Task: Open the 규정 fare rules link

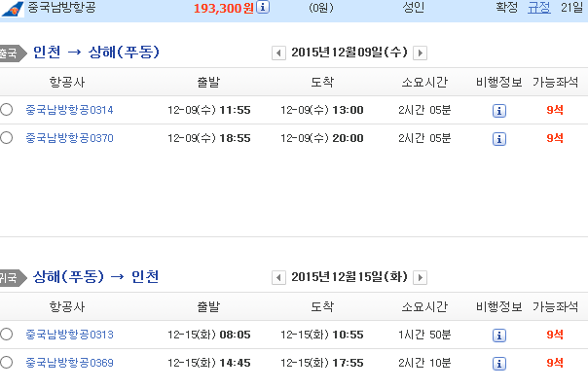Action: tap(539, 8)
